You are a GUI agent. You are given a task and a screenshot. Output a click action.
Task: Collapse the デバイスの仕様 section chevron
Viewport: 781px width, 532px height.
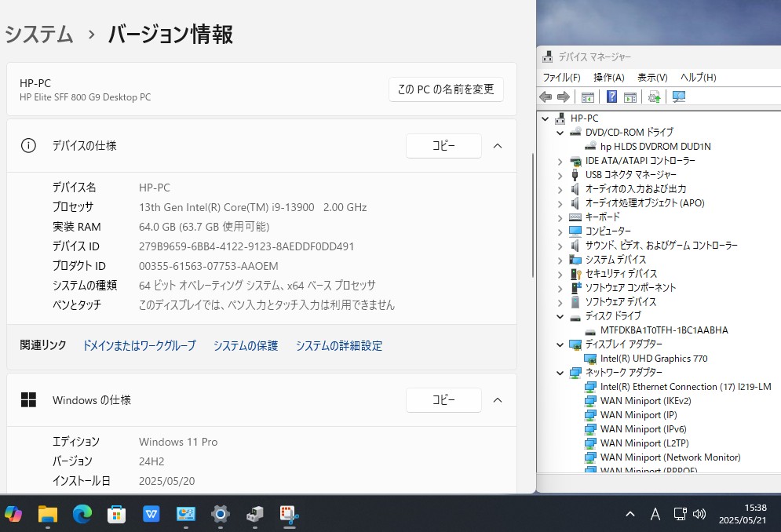click(x=498, y=146)
